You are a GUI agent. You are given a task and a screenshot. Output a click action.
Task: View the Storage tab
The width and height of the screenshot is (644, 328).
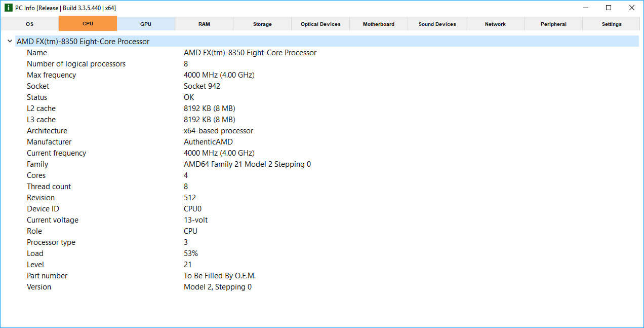click(x=262, y=23)
